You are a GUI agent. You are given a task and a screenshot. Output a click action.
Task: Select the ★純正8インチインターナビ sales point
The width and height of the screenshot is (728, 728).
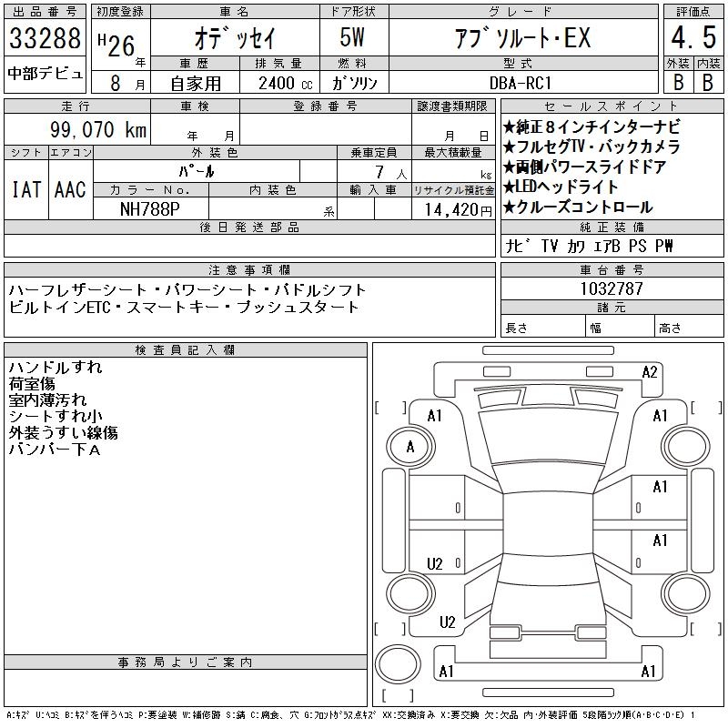click(591, 126)
